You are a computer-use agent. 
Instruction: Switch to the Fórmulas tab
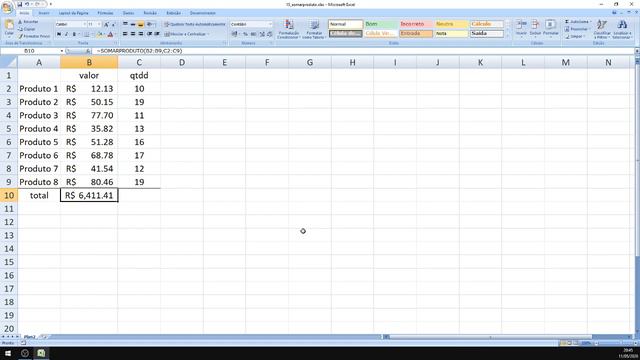(x=105, y=13)
